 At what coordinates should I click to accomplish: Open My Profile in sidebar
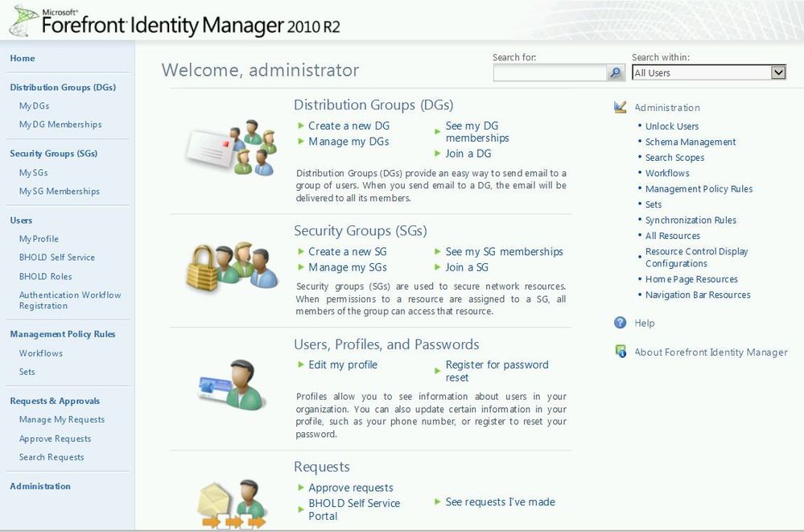coord(39,238)
